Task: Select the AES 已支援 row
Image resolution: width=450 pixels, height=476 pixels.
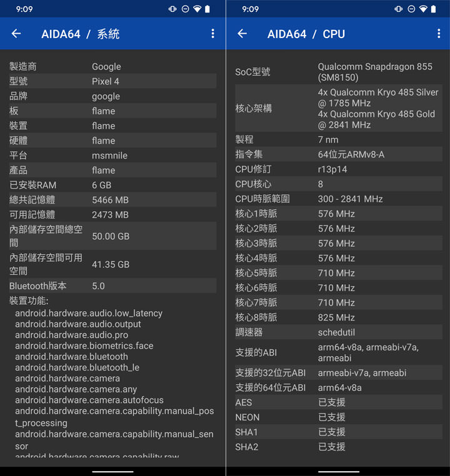Action: pyautogui.click(x=339, y=402)
